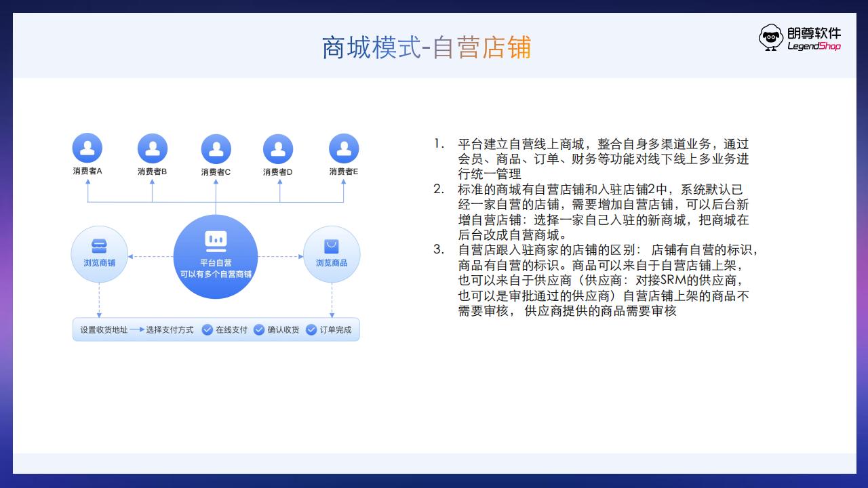Click the label 消费者C
This screenshot has width=868, height=488.
point(216,172)
